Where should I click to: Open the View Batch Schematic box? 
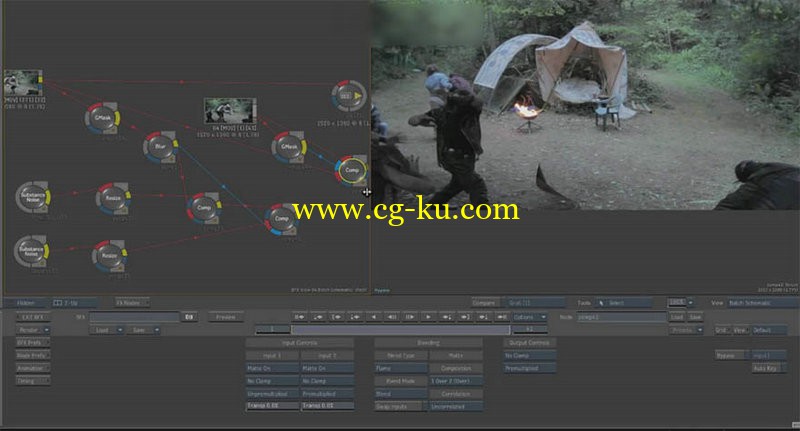click(763, 303)
